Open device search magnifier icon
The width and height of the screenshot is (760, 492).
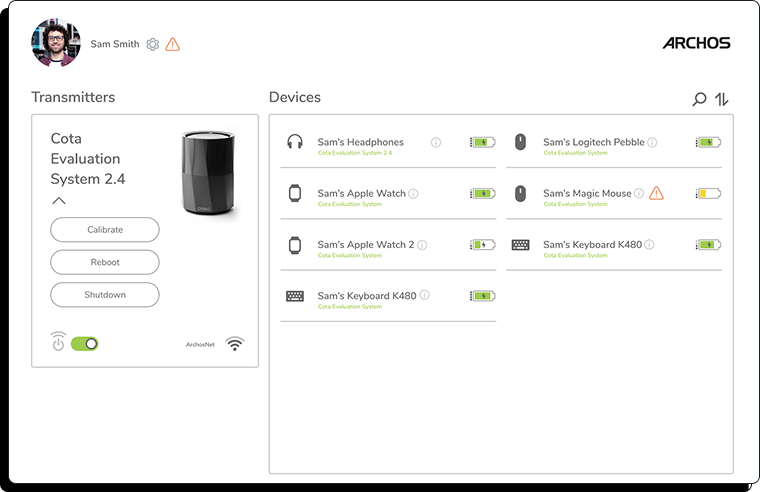point(699,99)
